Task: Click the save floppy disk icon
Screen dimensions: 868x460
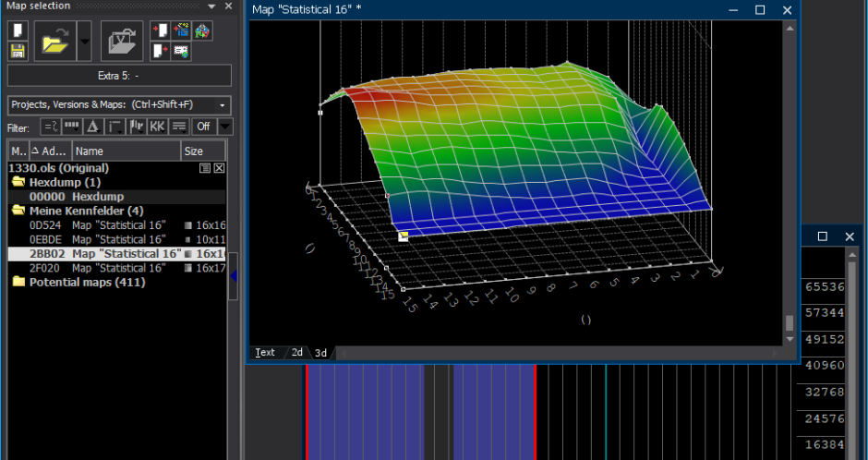Action: point(18,51)
